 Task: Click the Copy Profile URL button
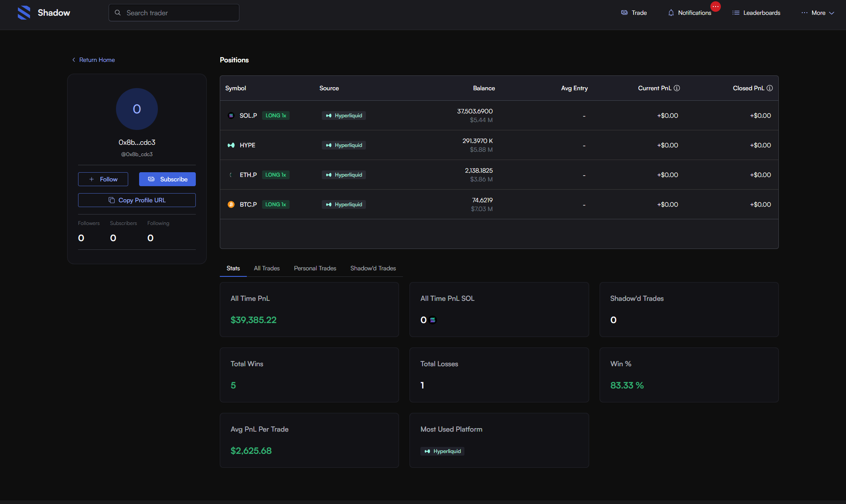point(137,200)
